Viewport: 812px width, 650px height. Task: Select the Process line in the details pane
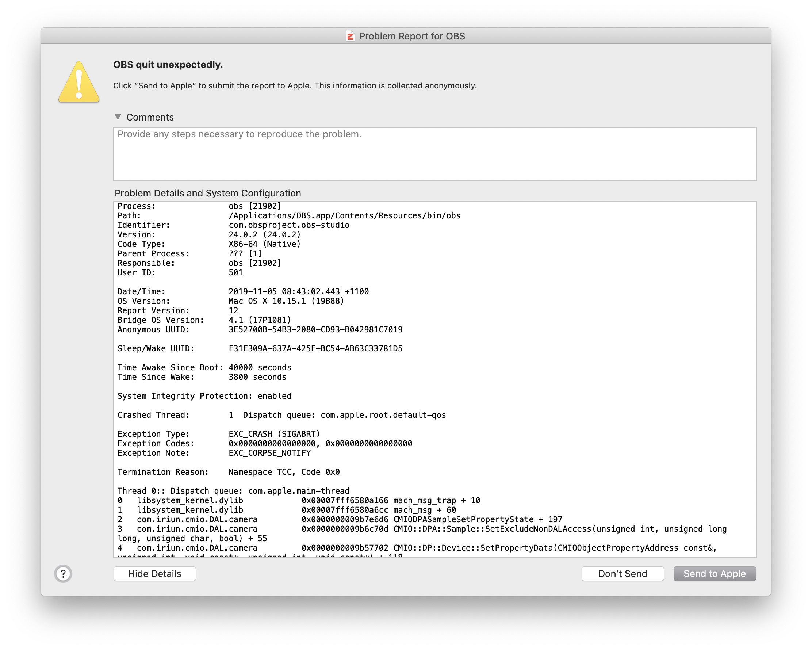(200, 206)
